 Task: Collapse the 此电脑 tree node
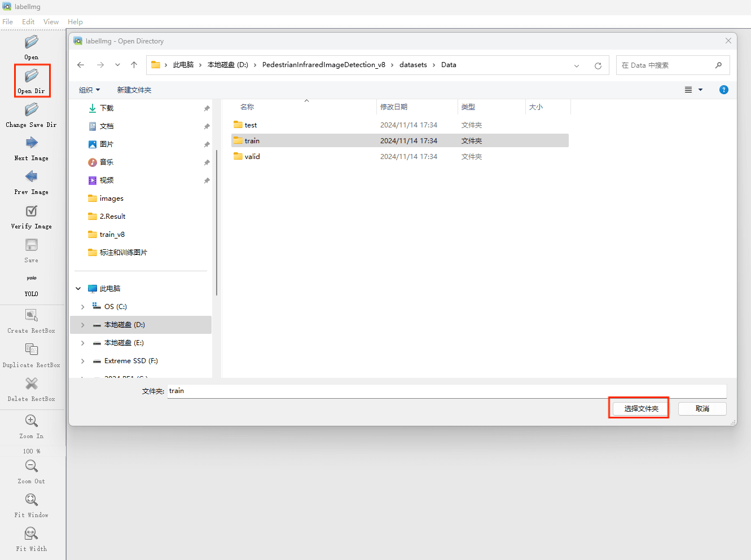pos(78,289)
